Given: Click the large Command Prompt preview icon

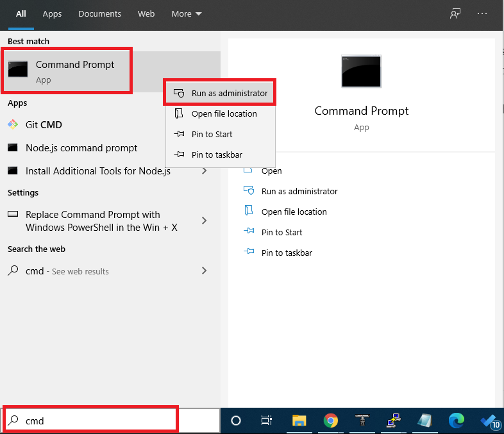Looking at the screenshot, I should tap(361, 71).
